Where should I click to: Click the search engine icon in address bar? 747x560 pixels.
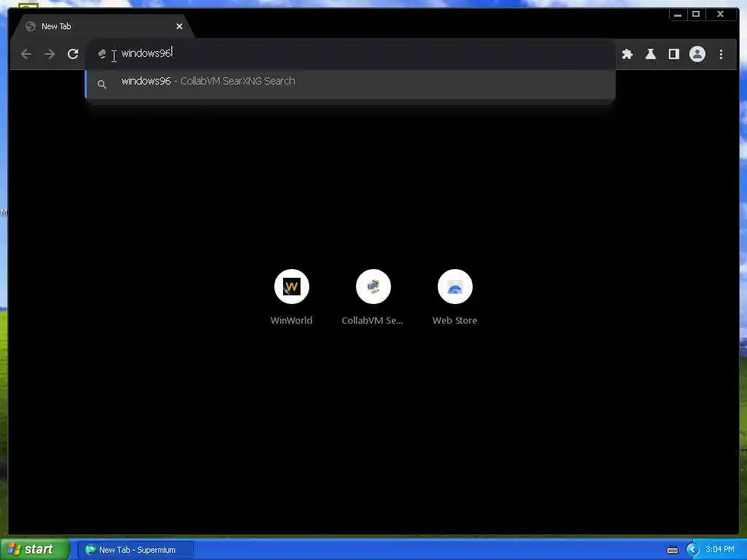pyautogui.click(x=101, y=54)
